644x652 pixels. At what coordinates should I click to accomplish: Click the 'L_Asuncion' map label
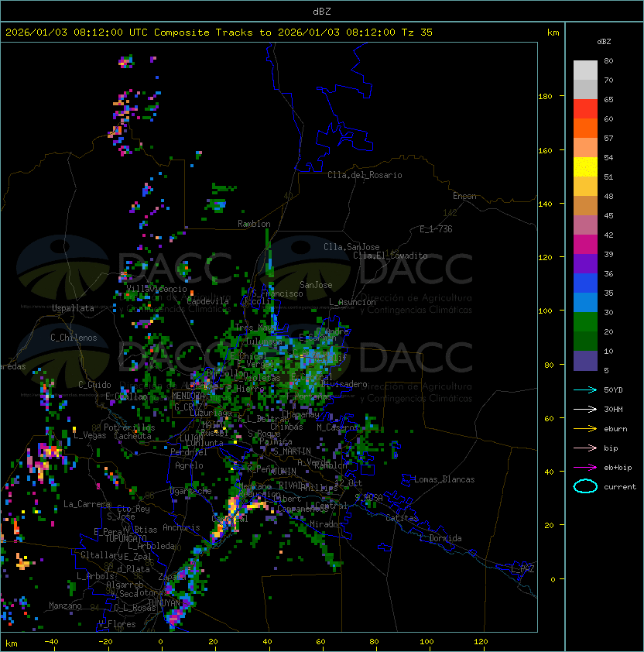[x=352, y=302]
